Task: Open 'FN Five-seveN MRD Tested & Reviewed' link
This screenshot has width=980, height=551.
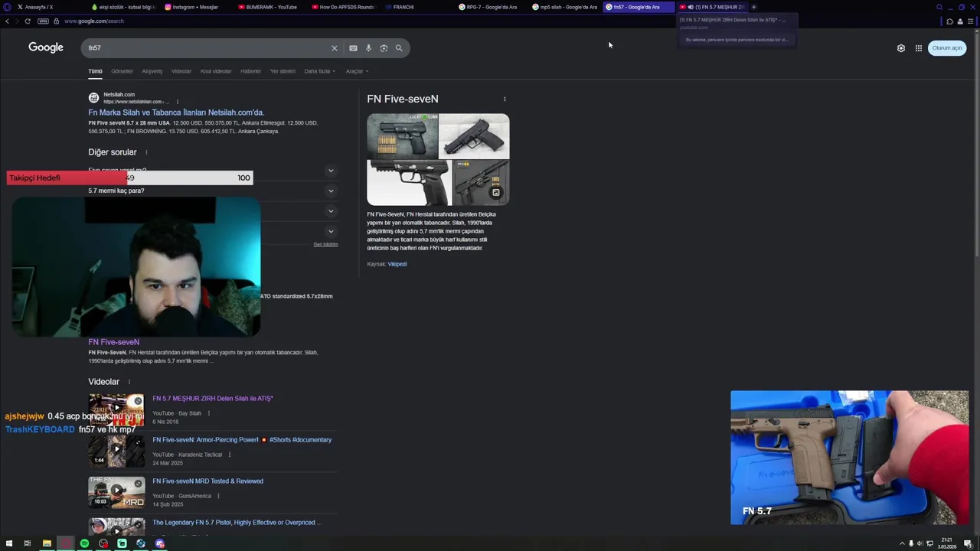Action: tap(207, 481)
